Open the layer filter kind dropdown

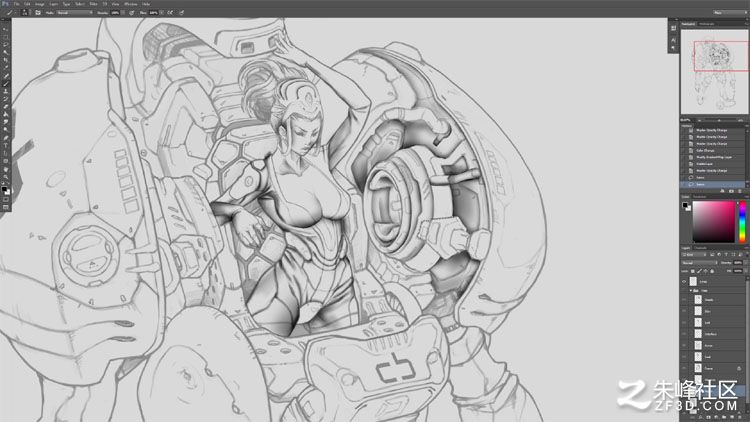tap(694, 255)
